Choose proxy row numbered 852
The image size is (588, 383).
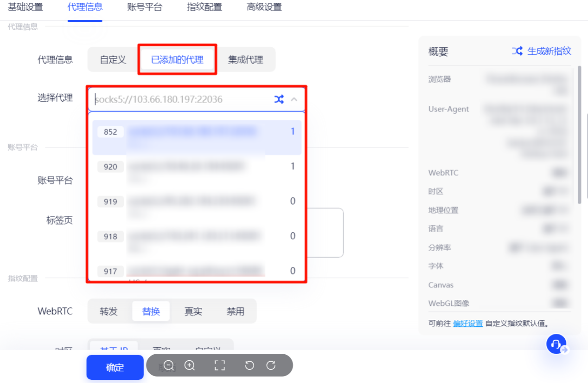point(197,137)
